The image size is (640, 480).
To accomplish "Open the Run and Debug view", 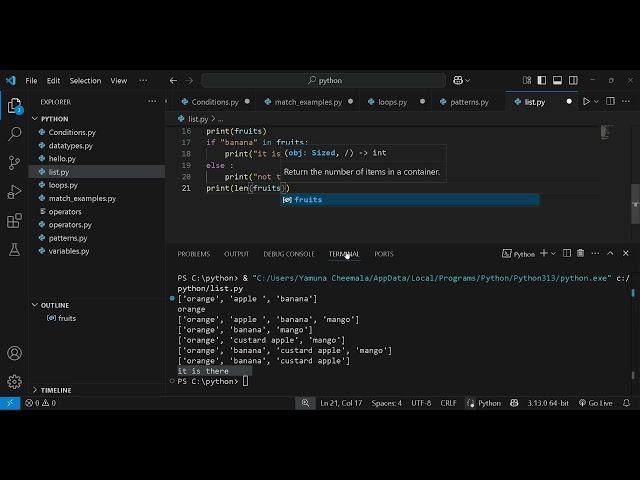I will tap(14, 192).
